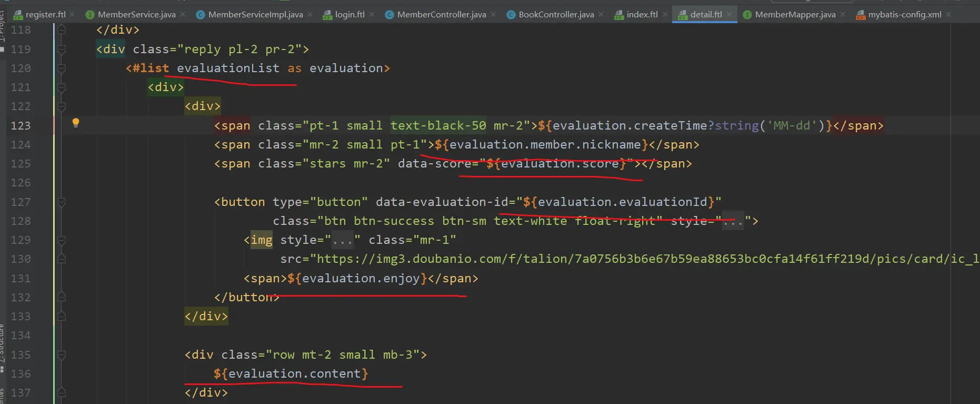Click '${evaluation.evaluationId}' attribute value

pos(619,202)
